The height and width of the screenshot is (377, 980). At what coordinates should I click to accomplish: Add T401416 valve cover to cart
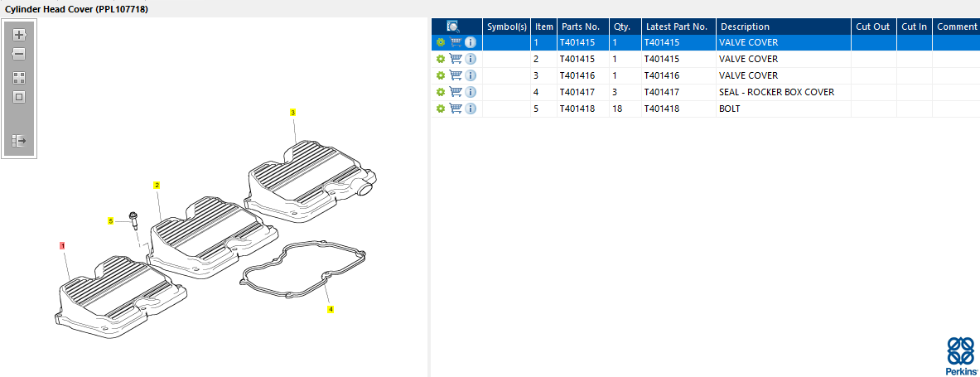click(456, 75)
